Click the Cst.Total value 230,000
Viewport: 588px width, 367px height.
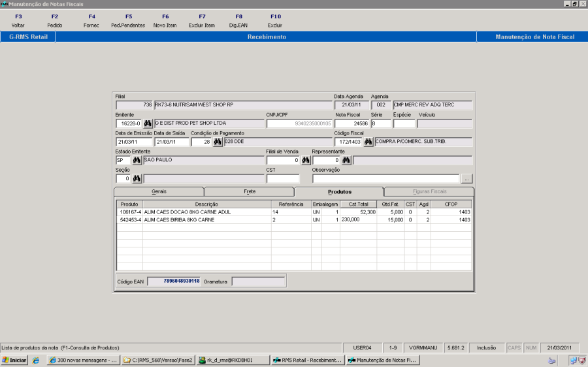(x=350, y=219)
